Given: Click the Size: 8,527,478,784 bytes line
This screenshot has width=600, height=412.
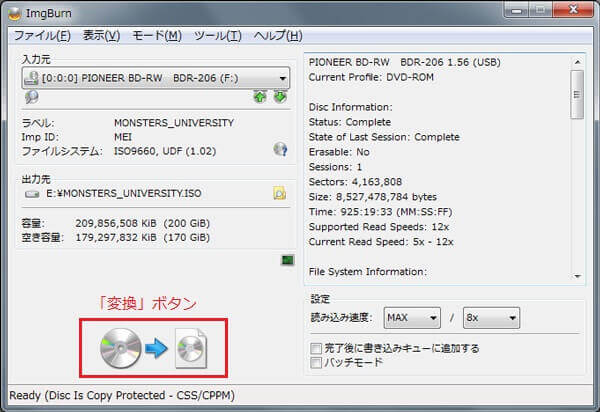Looking at the screenshot, I should pos(373,197).
